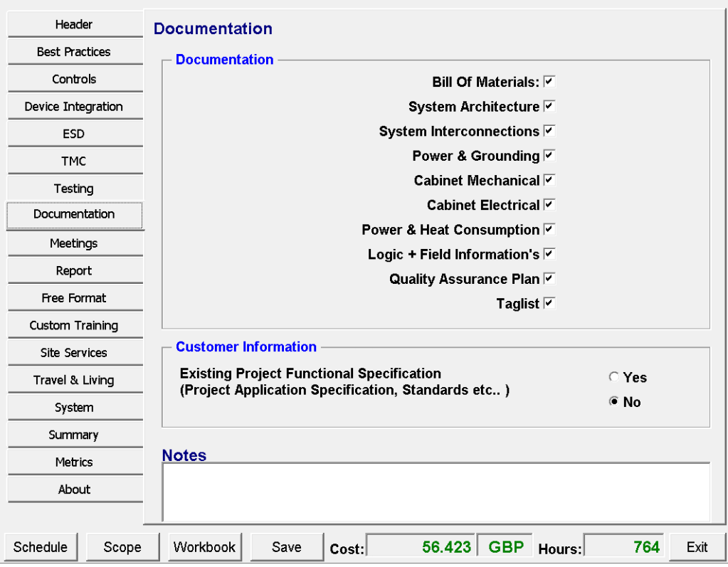
Task: Uncheck the Quality Assurance Plan checkbox
Action: click(549, 279)
